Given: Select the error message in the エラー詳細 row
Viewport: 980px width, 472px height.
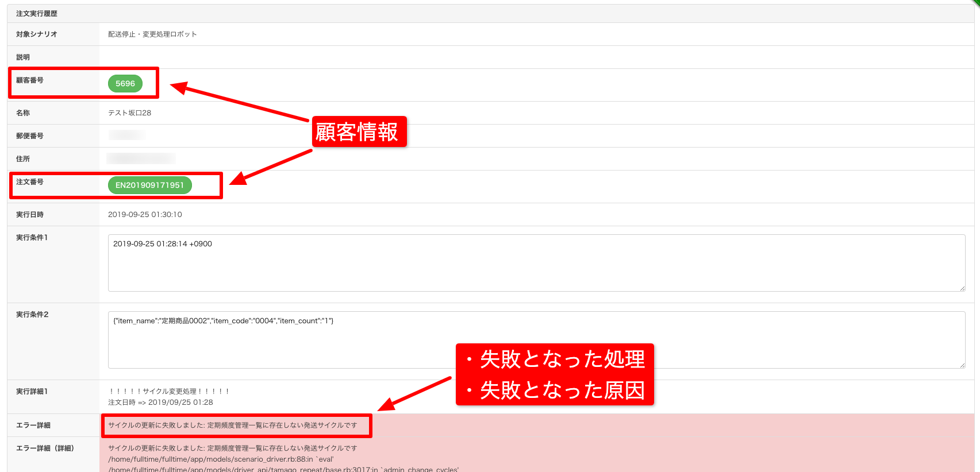Looking at the screenshot, I should pos(233,425).
